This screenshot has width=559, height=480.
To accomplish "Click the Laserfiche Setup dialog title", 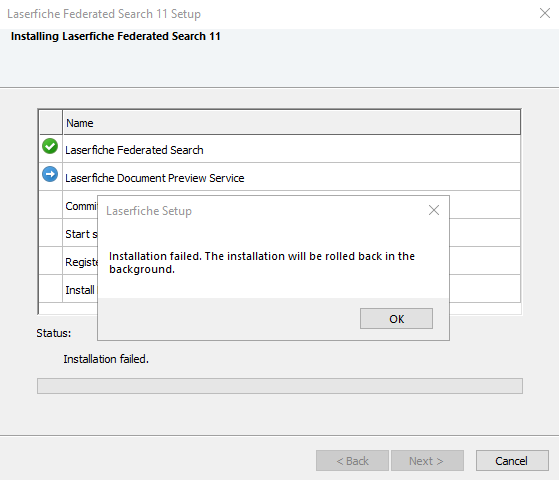I will tap(149, 211).
